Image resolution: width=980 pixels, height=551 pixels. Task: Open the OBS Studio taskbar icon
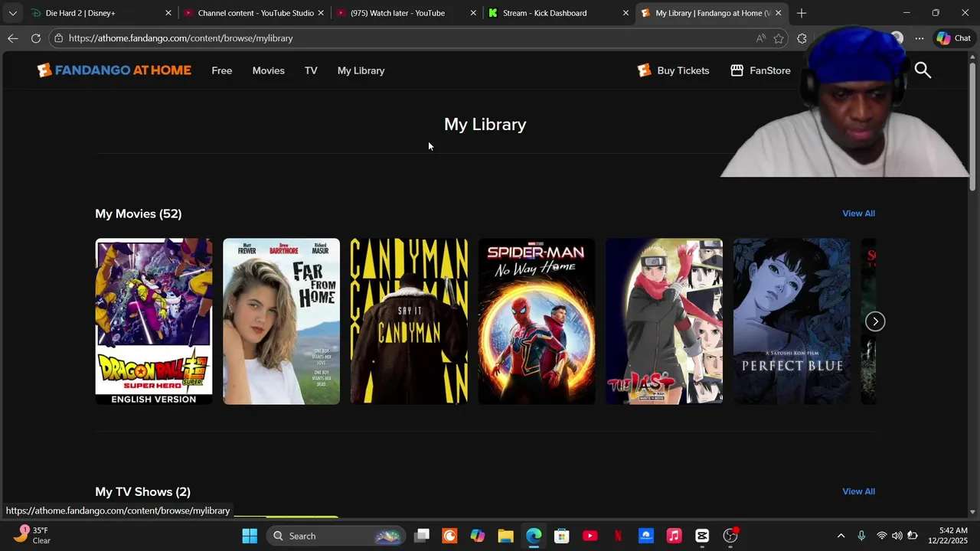point(730,536)
